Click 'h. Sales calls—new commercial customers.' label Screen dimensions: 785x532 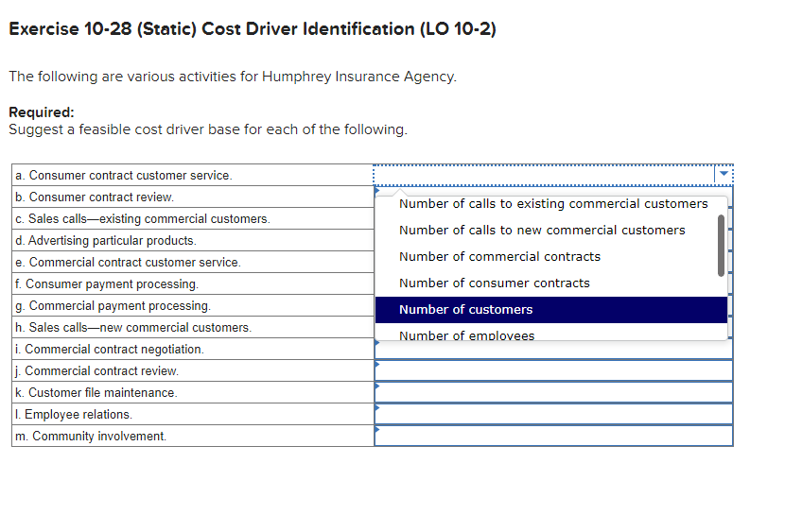pyautogui.click(x=133, y=328)
